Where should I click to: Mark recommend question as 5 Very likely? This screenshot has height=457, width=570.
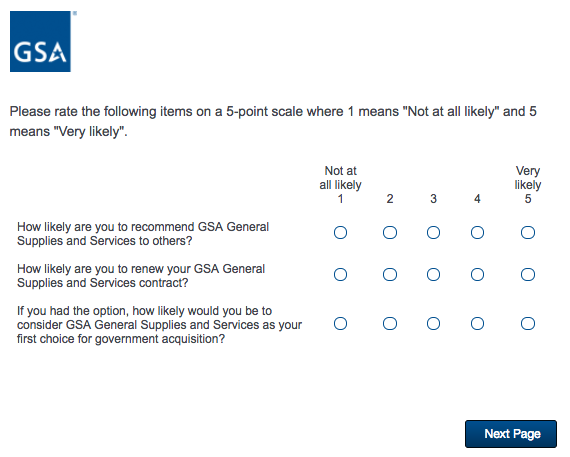pos(528,233)
